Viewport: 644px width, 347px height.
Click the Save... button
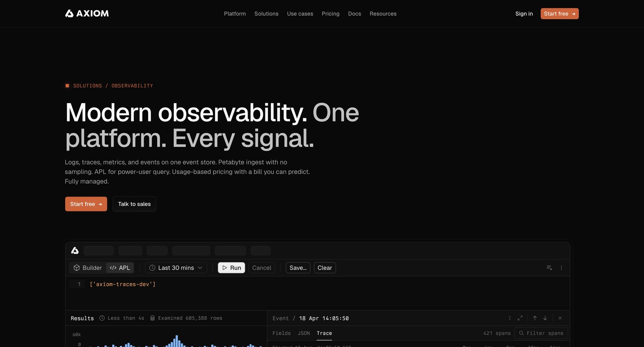[x=298, y=268]
